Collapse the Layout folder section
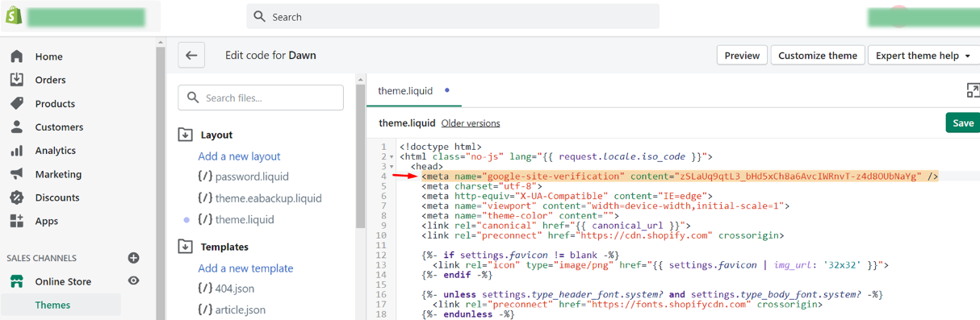This screenshot has width=980, height=320. point(185,135)
